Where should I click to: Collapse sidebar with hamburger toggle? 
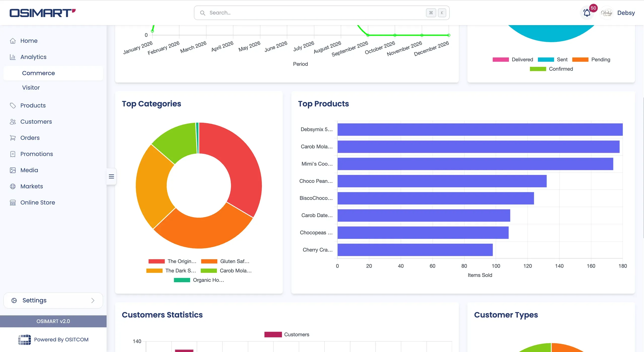coord(111,176)
